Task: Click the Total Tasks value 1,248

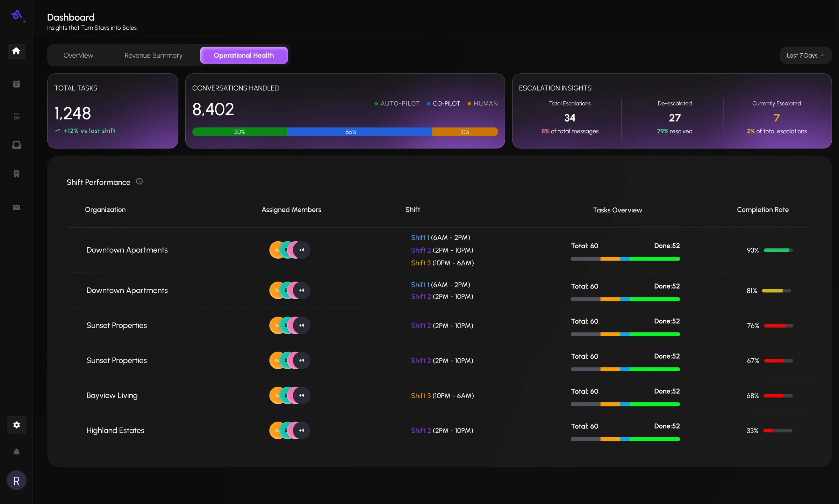Action: point(73,114)
